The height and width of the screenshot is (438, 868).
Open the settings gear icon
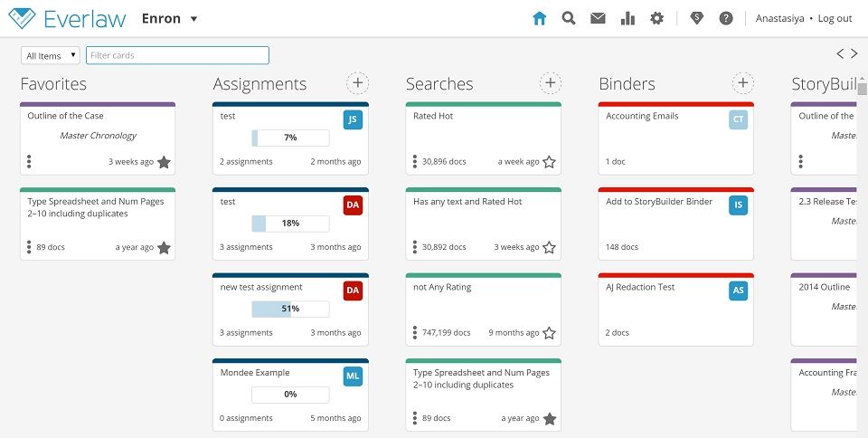point(656,18)
